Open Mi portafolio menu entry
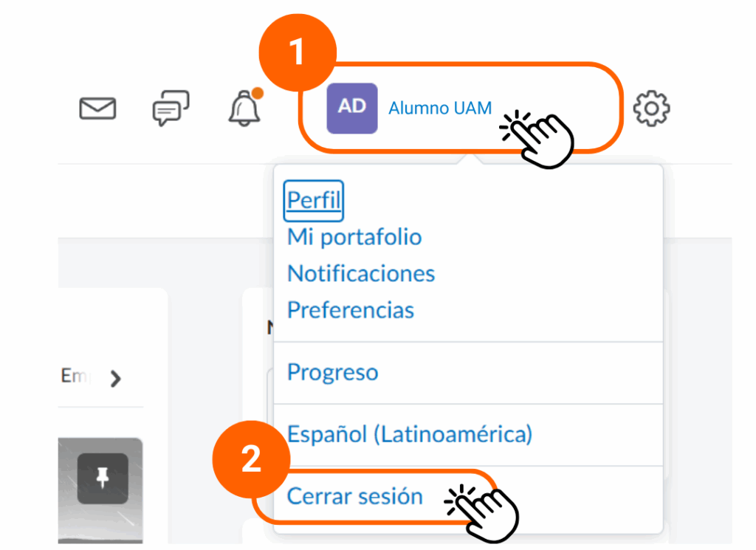 tap(354, 237)
